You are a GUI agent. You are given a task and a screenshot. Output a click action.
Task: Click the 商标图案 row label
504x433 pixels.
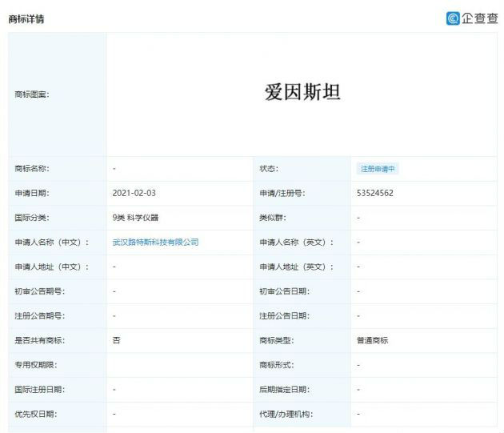click(x=31, y=94)
